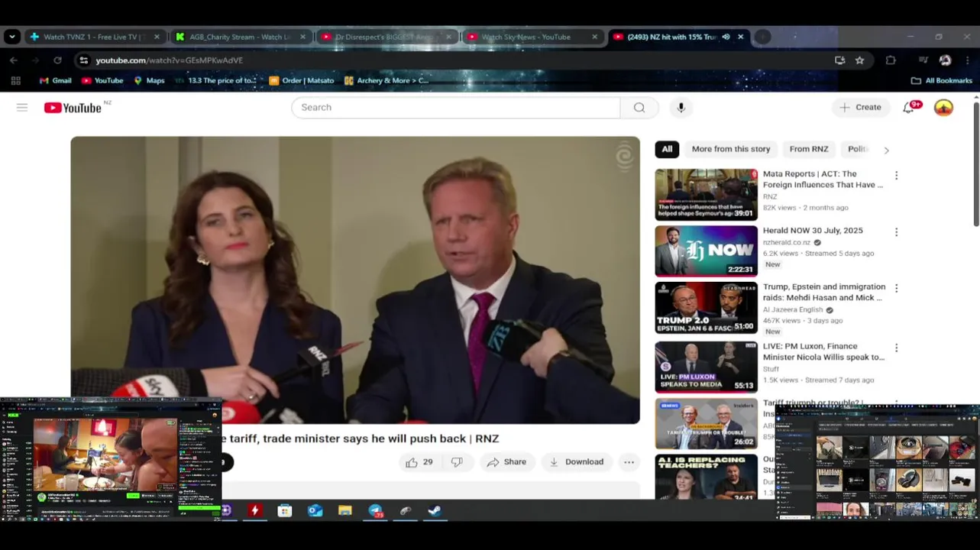Open the apps grid in bookmarks bar
980x550 pixels.
coord(15,80)
